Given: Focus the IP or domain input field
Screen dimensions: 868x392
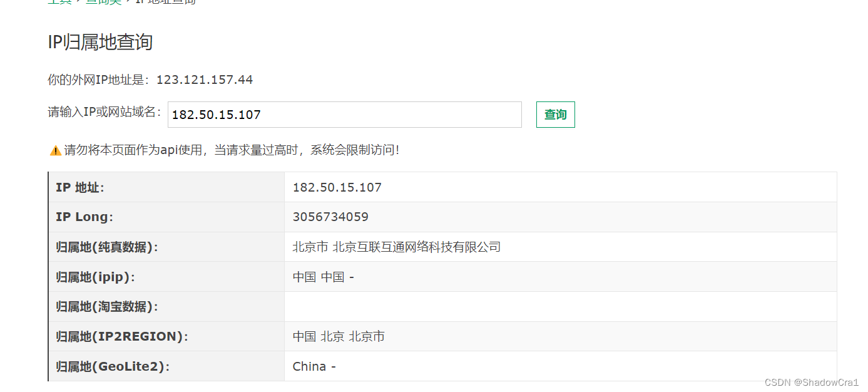Looking at the screenshot, I should point(344,115).
